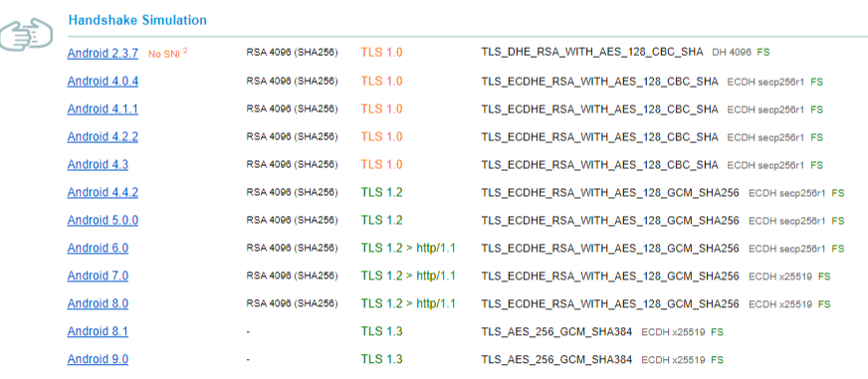The image size is (868, 379).
Task: Open the Android 9.0 client link
Action: point(98,359)
